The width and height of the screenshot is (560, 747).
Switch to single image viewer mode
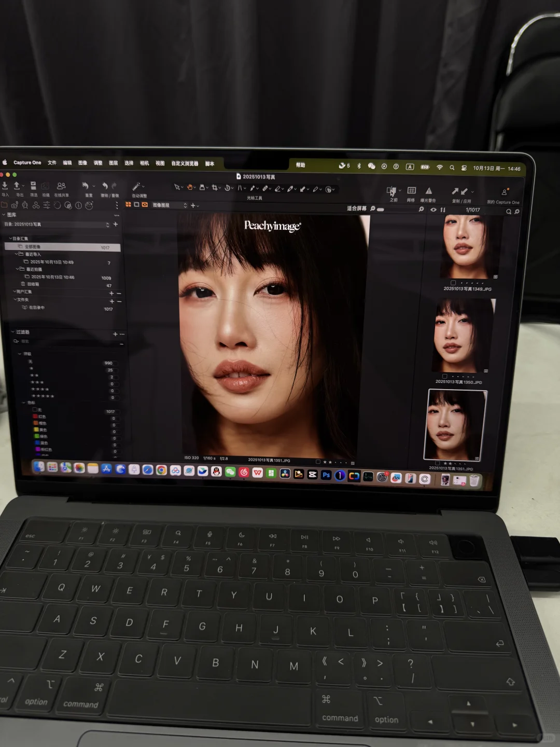(x=136, y=205)
